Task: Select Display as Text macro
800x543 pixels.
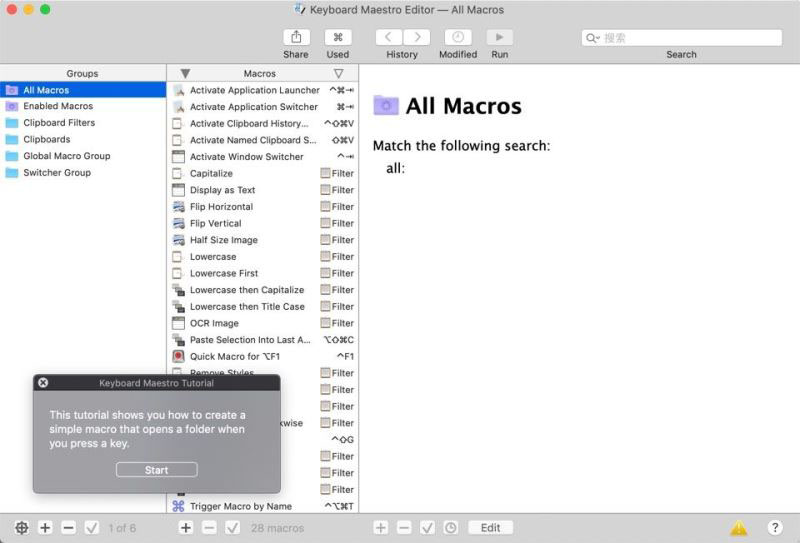Action: (x=263, y=190)
